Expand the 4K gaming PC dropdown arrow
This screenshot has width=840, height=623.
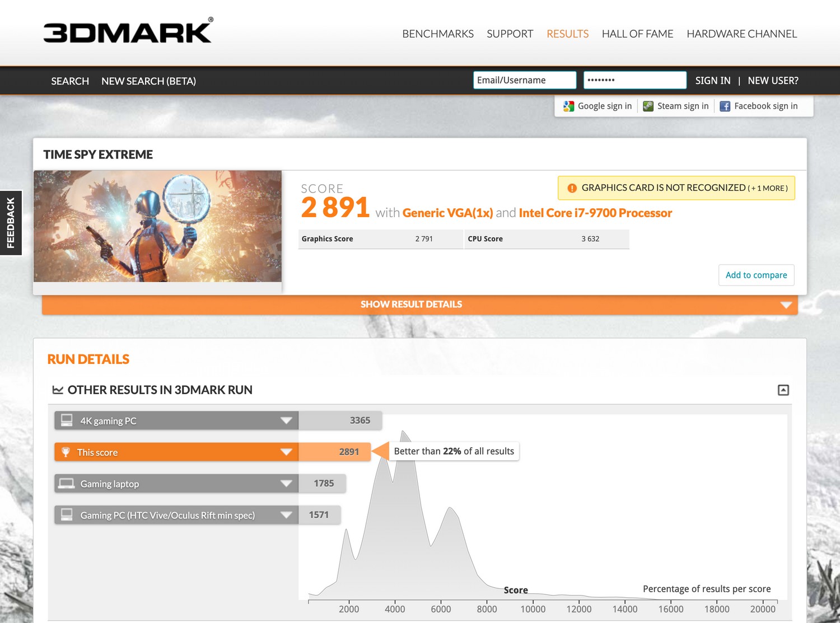(x=286, y=421)
